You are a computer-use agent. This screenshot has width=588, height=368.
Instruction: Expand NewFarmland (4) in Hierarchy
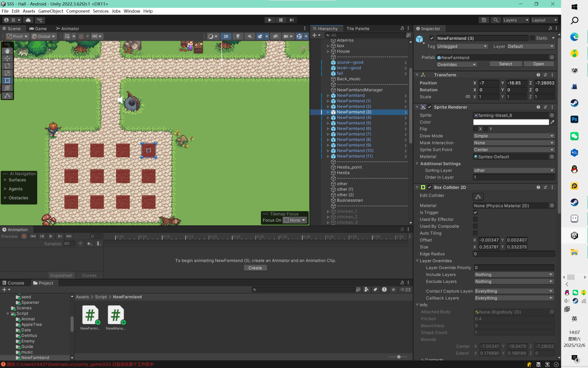(328, 118)
